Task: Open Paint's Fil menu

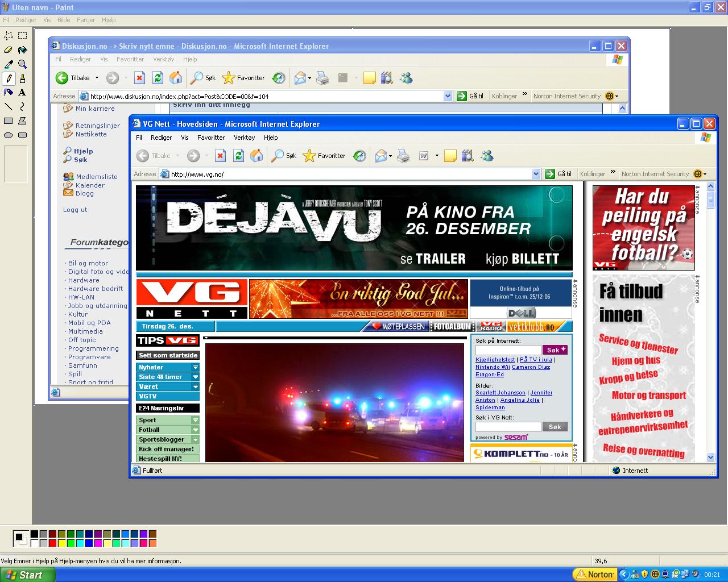Action: click(x=6, y=20)
